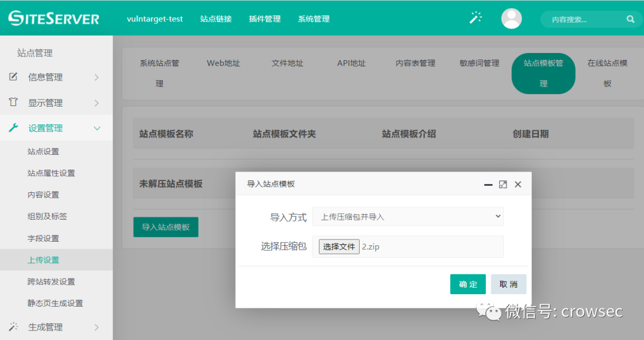
Task: Click the search magnifier icon
Action: click(x=630, y=19)
